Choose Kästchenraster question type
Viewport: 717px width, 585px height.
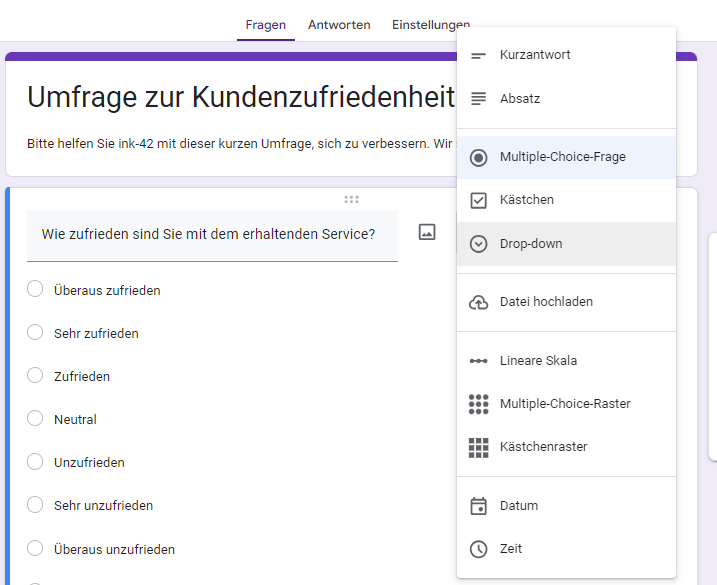coord(543,447)
